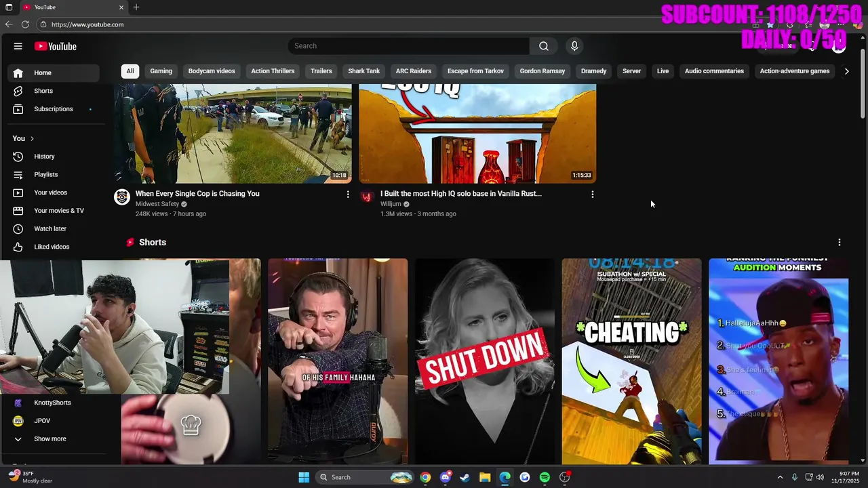Play the CHEATING Short
The width and height of the screenshot is (868, 488).
[631, 361]
